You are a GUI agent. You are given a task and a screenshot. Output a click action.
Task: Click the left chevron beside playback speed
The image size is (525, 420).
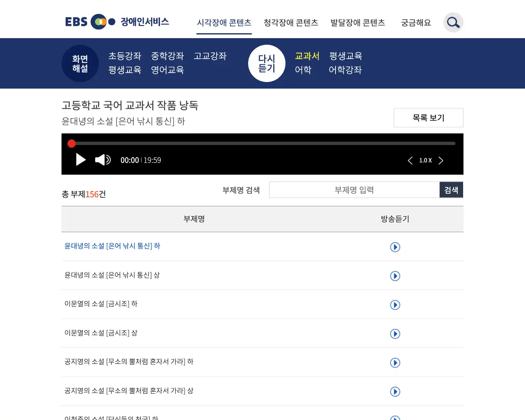(410, 160)
